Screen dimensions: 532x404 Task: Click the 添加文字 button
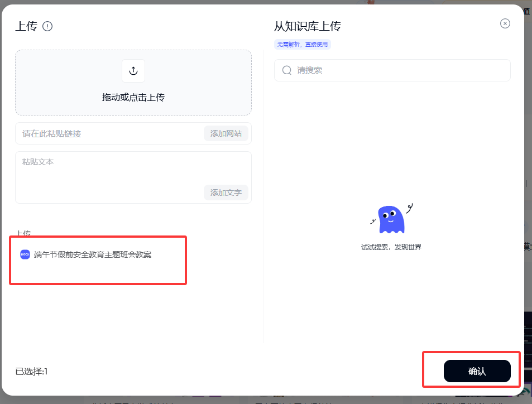click(226, 192)
